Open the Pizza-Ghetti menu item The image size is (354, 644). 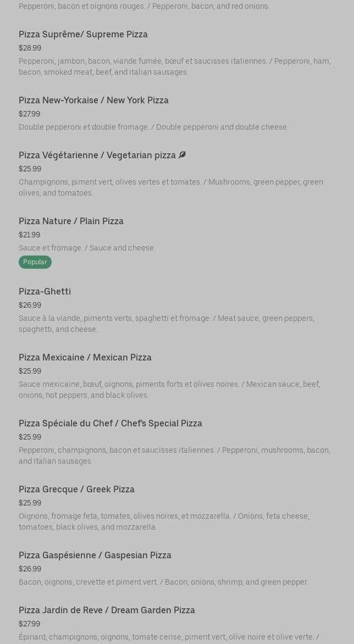[45, 291]
